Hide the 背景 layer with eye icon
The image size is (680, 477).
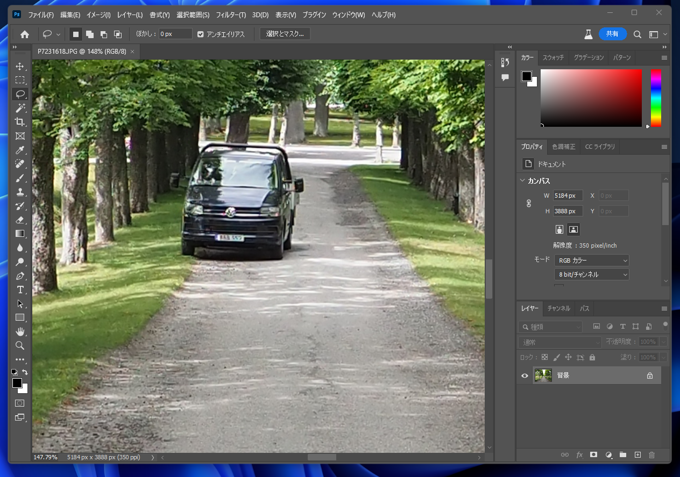[525, 376]
